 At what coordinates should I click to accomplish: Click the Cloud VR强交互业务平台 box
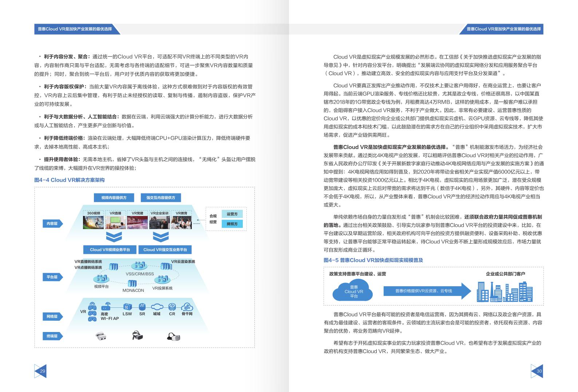165,249
